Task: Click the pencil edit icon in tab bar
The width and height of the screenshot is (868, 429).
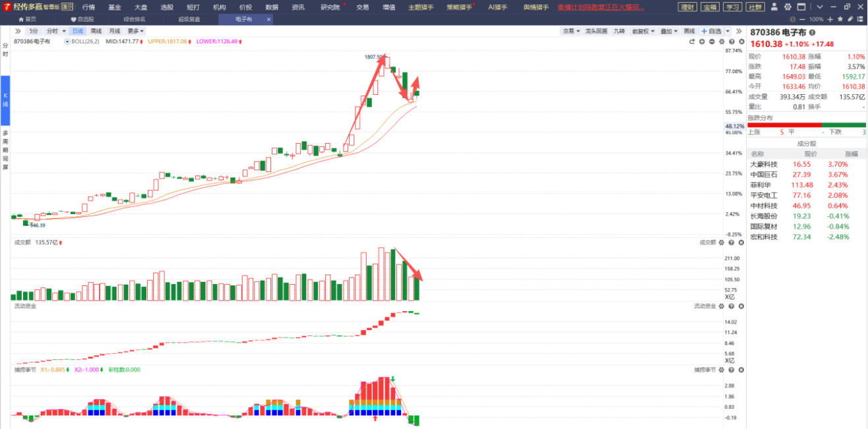Action: coord(850,19)
